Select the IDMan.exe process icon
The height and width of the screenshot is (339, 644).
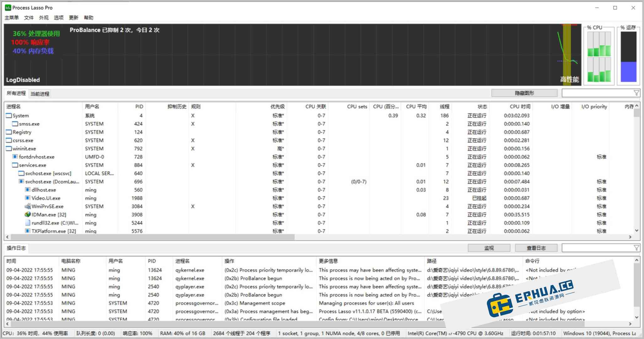[27, 214]
